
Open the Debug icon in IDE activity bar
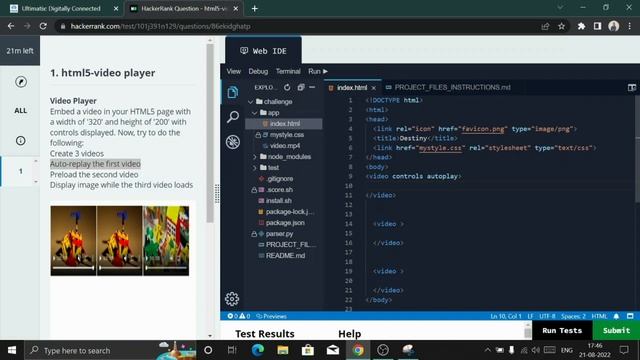(233, 142)
